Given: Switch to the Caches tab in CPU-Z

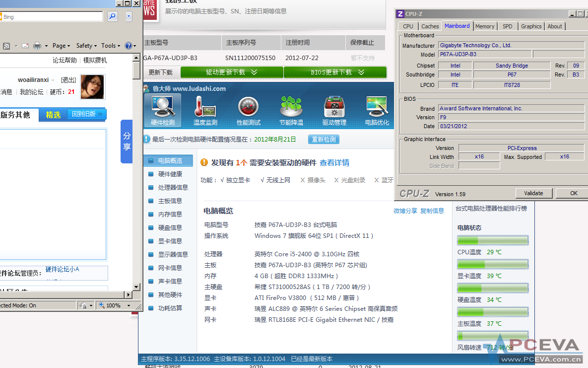Looking at the screenshot, I should click(430, 26).
